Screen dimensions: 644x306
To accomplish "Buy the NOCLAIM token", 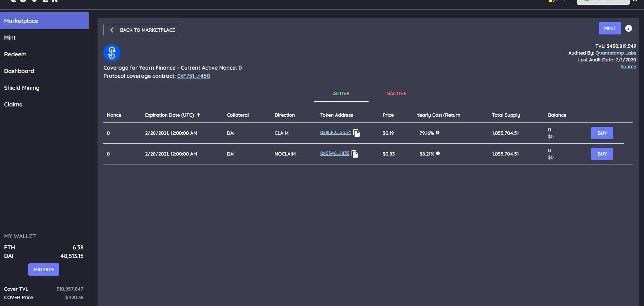I will (602, 154).
